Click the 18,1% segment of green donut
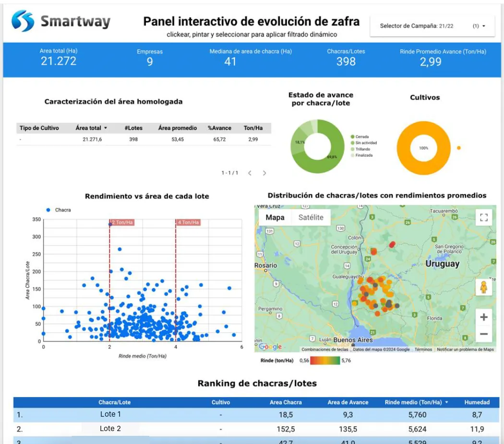504x444 pixels. (298, 142)
